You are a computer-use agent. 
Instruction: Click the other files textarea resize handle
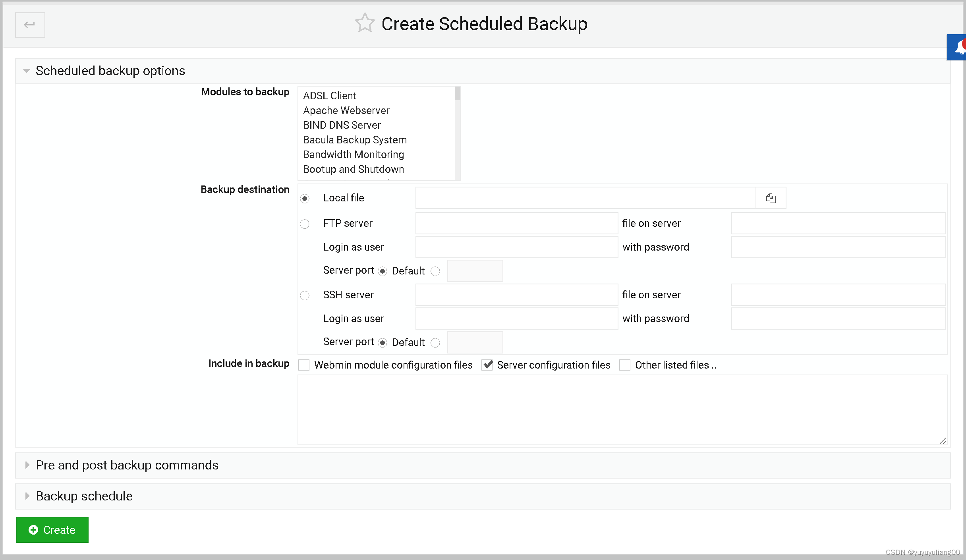[x=943, y=441]
